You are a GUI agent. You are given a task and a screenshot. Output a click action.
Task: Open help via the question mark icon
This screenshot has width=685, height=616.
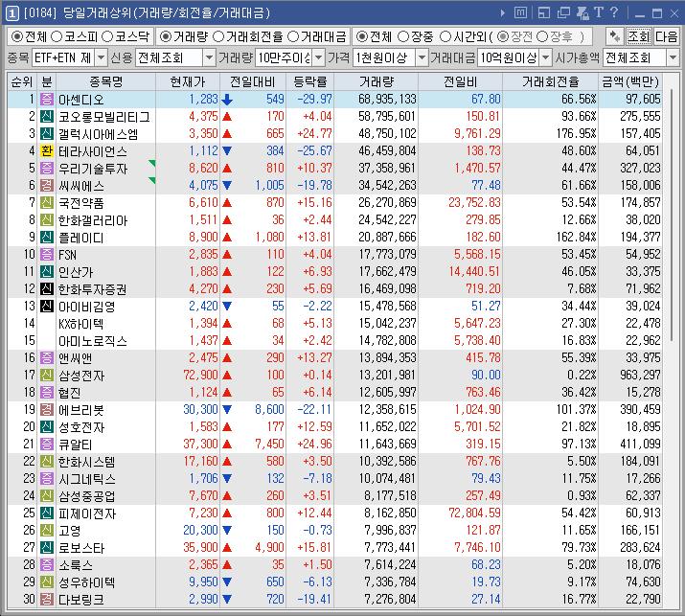pos(614,12)
